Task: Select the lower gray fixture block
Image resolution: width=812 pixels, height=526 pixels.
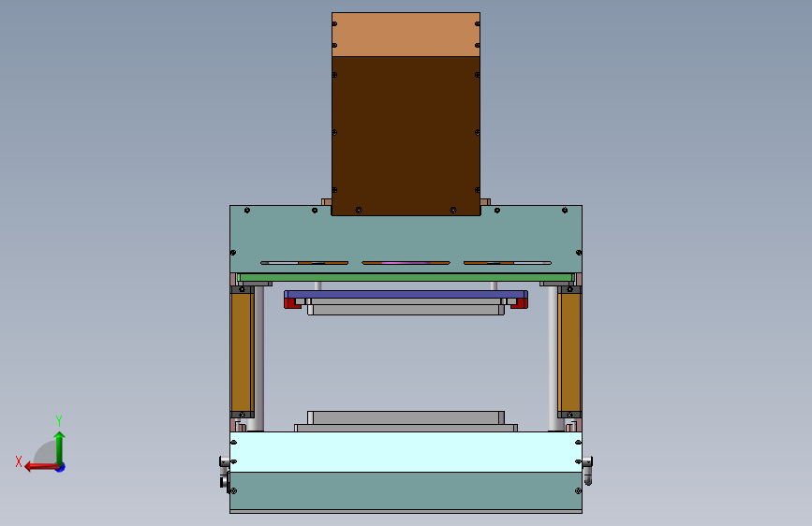Action: coord(406,417)
